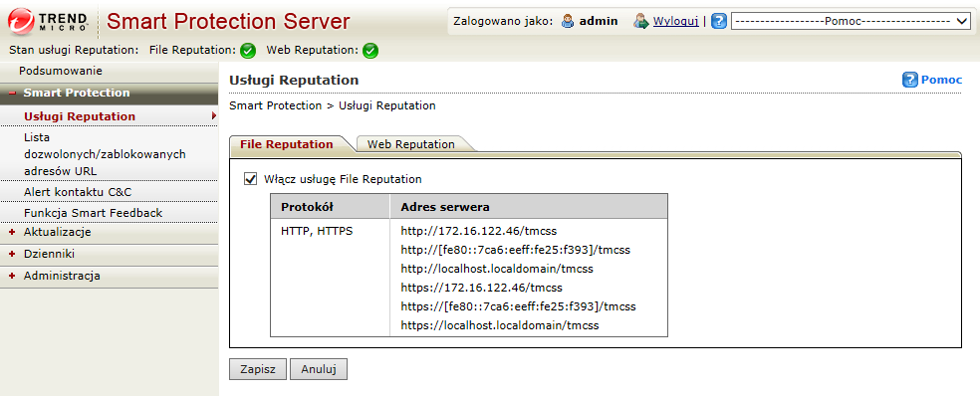980x396 pixels.
Task: Click the HTTP, HTTPS protocol cell
Action: [x=317, y=231]
